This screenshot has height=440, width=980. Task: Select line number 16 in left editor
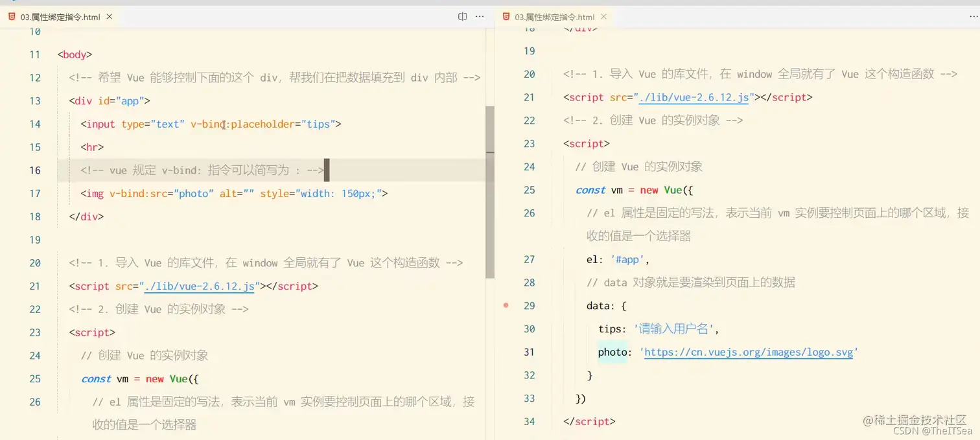[35, 170]
